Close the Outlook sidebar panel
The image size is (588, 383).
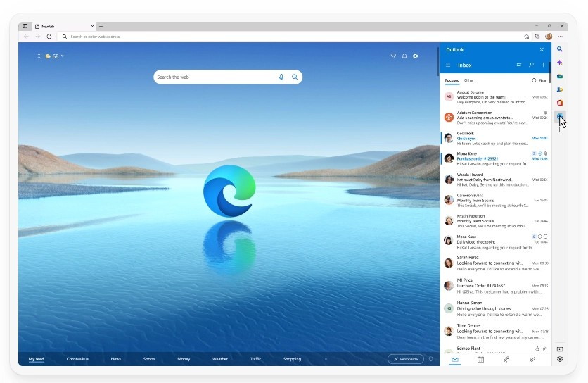click(542, 49)
